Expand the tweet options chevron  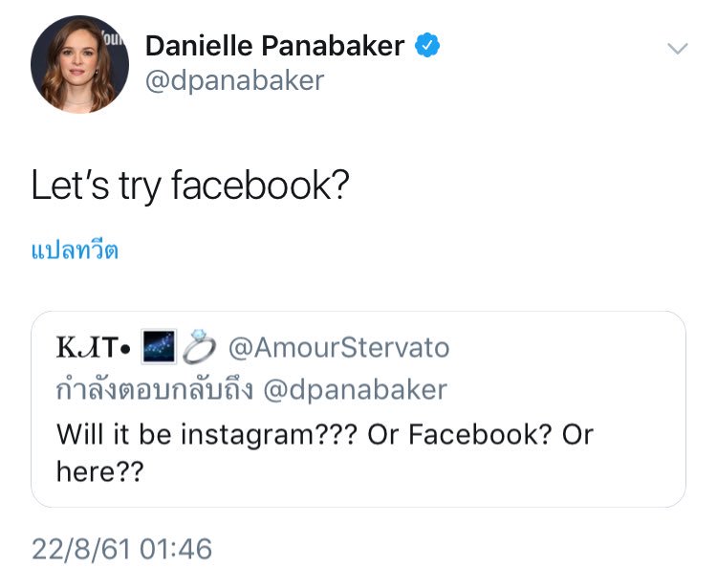[x=677, y=48]
